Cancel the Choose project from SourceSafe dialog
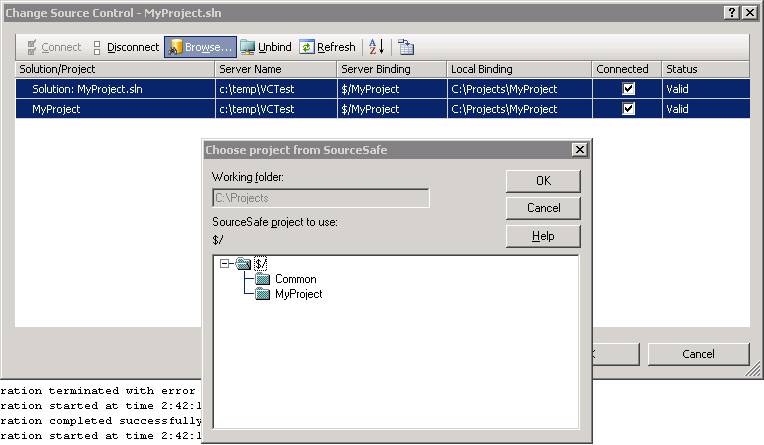 [543, 208]
